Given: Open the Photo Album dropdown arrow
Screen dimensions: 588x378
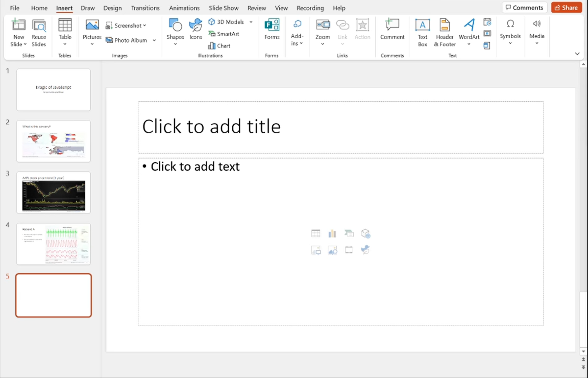Looking at the screenshot, I should tap(154, 40).
